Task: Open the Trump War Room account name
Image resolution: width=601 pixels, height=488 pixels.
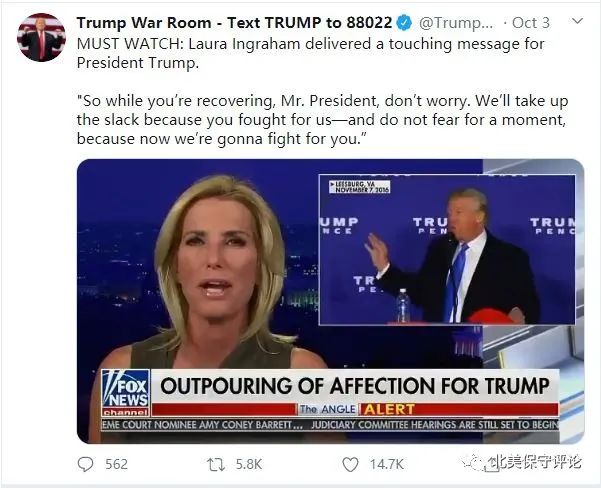Action: click(x=234, y=23)
